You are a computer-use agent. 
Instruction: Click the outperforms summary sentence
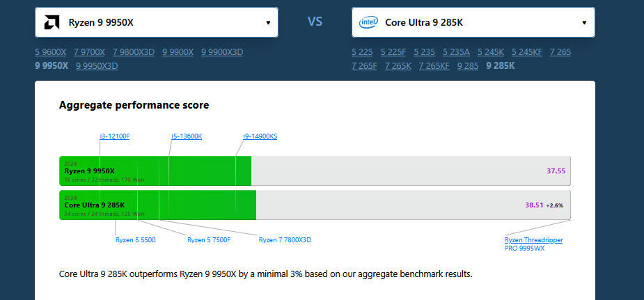[266, 274]
